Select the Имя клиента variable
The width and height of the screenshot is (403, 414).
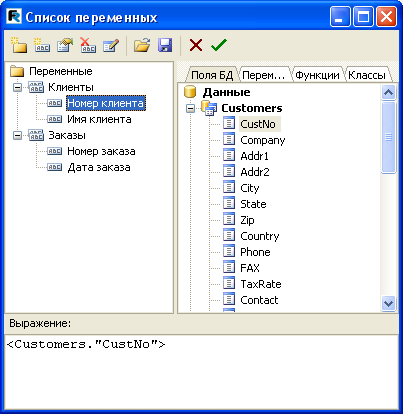click(99, 119)
